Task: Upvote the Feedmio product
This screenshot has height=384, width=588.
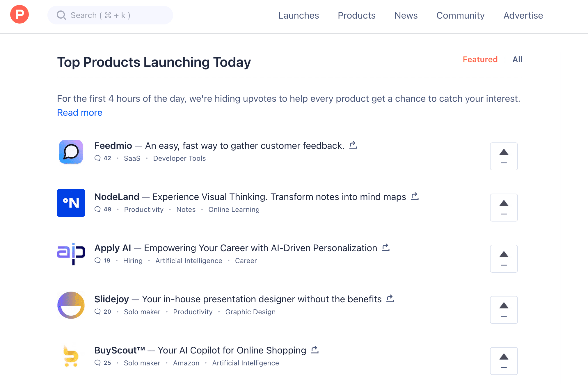Action: pyautogui.click(x=504, y=156)
